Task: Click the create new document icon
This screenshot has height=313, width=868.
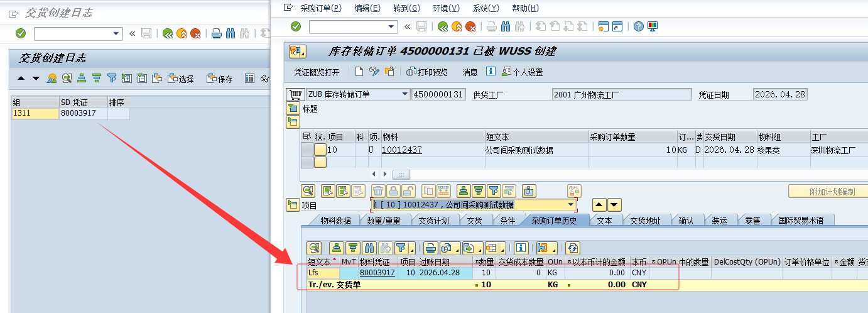Action: coord(359,72)
